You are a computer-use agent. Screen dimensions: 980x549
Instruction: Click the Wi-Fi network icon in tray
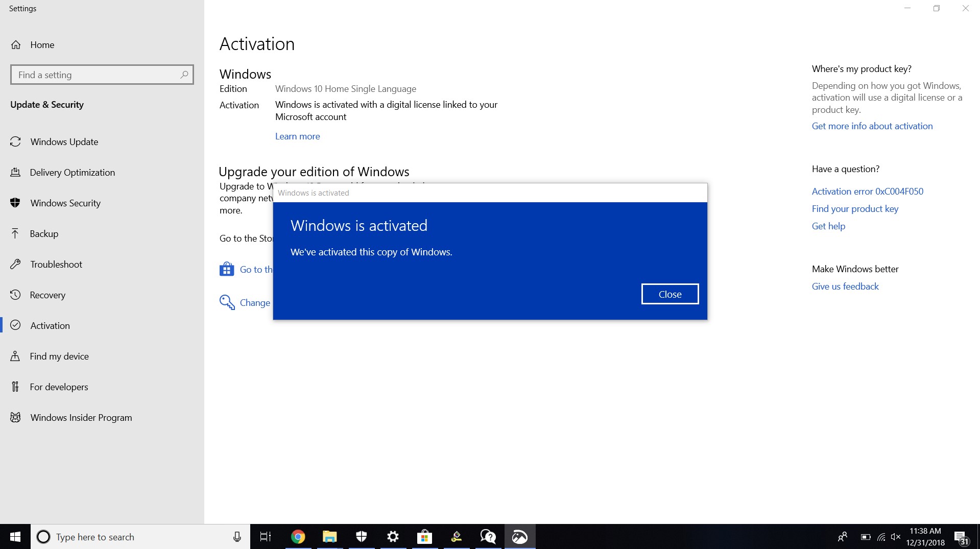[x=881, y=537]
